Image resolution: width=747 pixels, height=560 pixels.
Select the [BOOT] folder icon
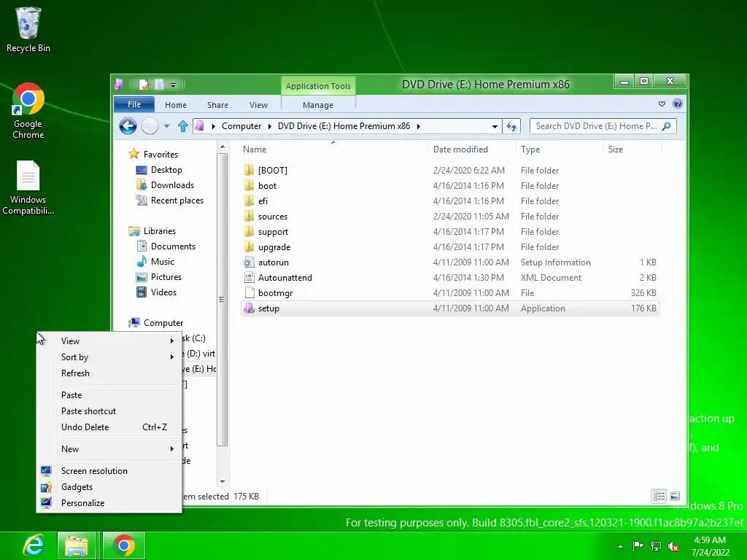pyautogui.click(x=249, y=170)
